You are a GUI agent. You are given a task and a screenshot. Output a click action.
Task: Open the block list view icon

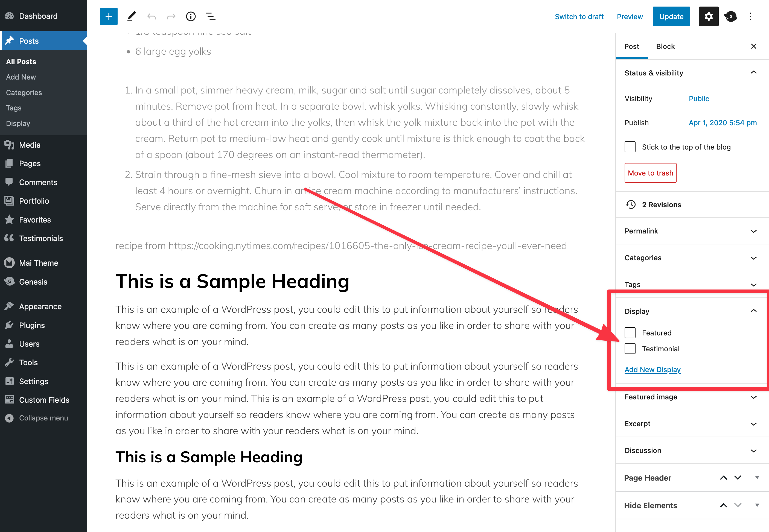click(210, 16)
